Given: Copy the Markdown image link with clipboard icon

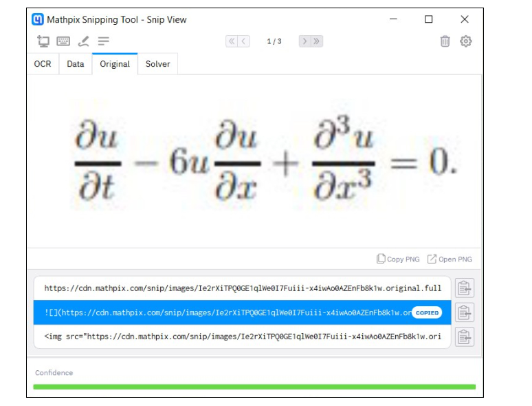Looking at the screenshot, I should [465, 312].
